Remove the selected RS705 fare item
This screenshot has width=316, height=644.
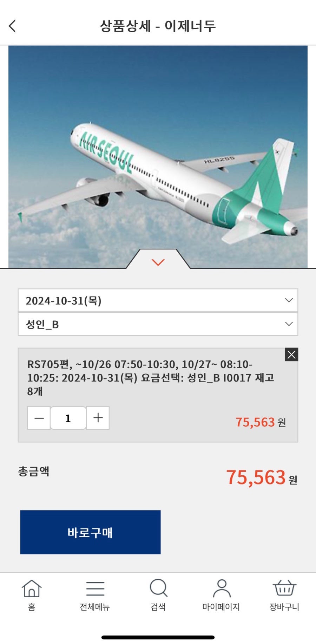click(291, 354)
